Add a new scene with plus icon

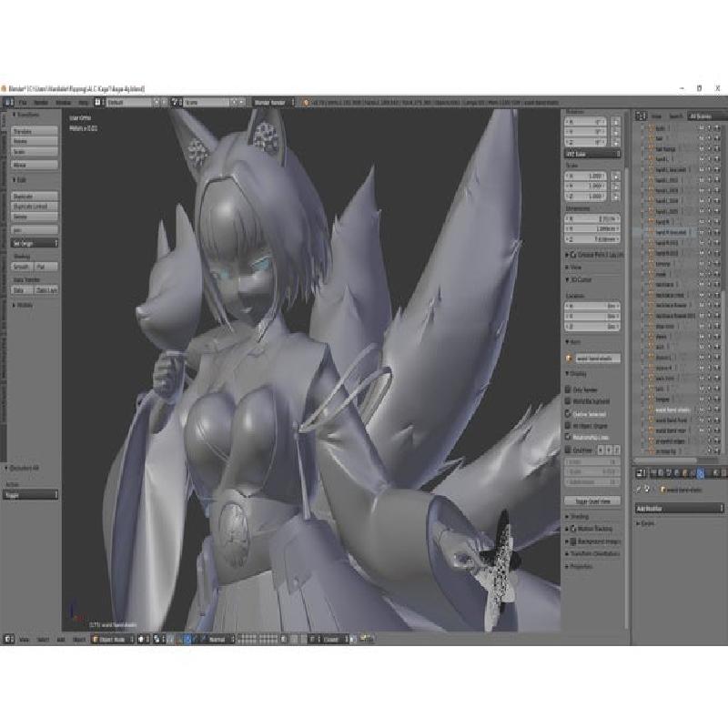tap(234, 102)
